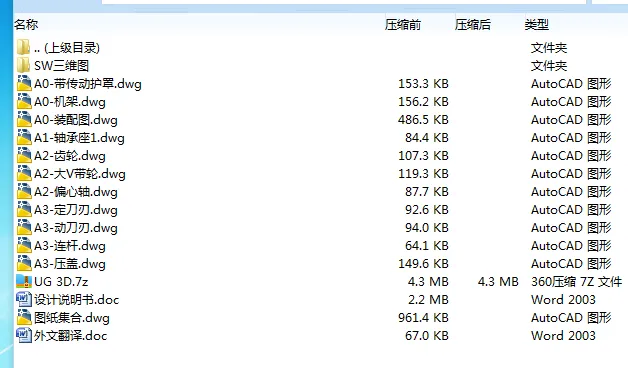The image size is (628, 368).
Task: Click the A3-定刀刃.dwg file icon
Action: (x=24, y=210)
